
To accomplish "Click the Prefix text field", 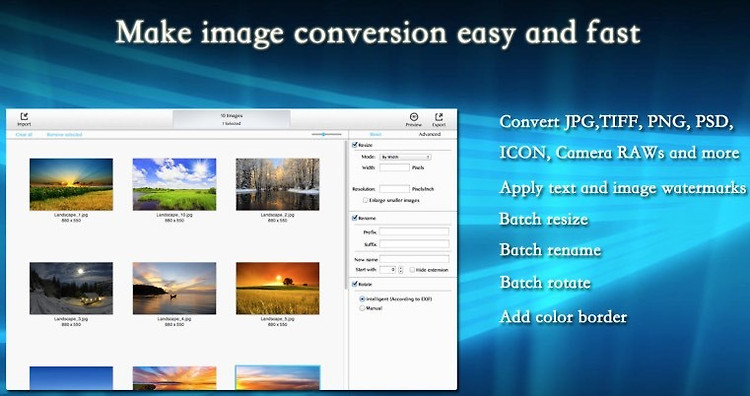I will pos(414,231).
